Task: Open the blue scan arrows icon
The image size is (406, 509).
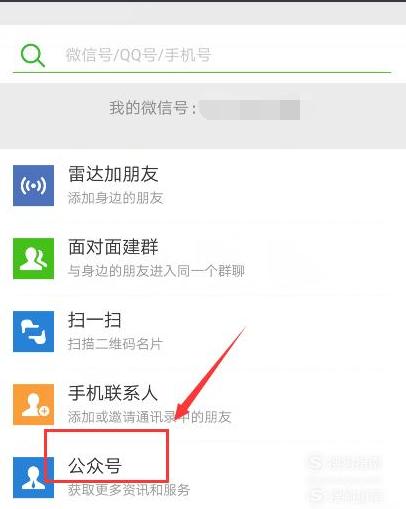Action: tap(33, 331)
